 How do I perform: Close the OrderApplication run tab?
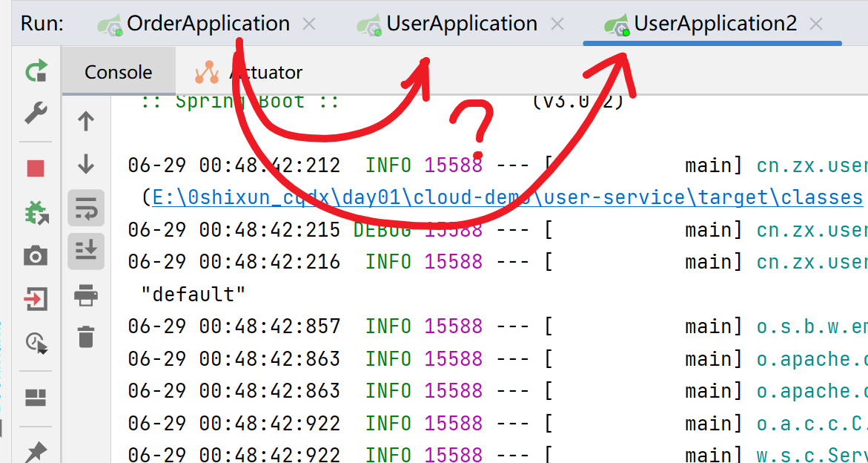pyautogui.click(x=309, y=24)
